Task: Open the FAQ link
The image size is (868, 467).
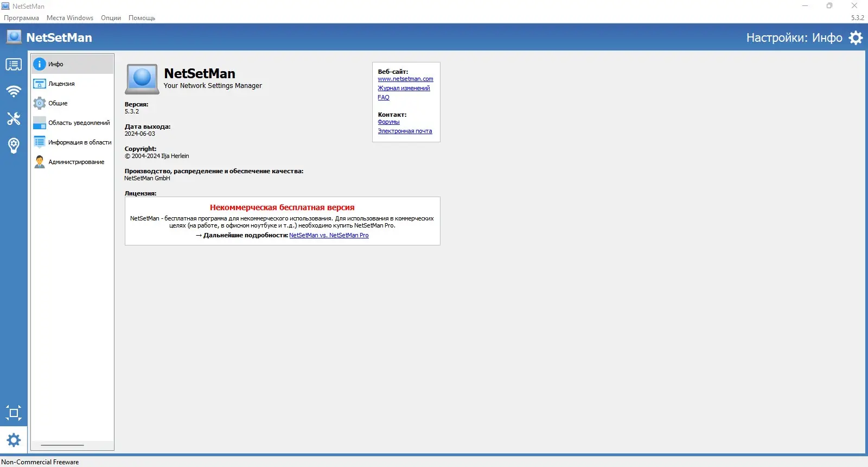Action: (384, 98)
